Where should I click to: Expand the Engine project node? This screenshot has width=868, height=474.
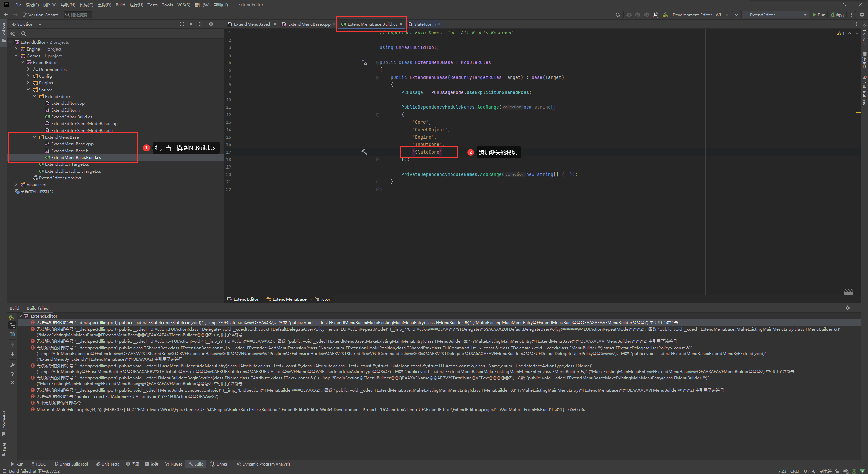(x=16, y=49)
